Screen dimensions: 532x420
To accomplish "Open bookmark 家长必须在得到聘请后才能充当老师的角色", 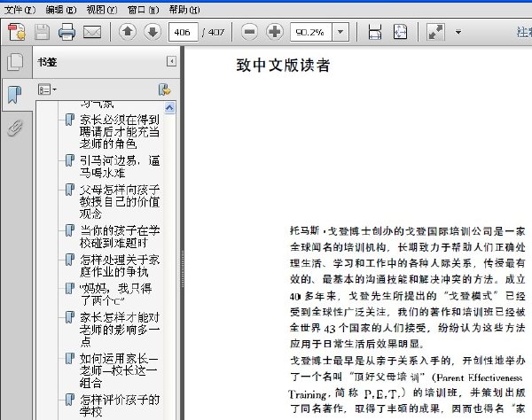I will 120,131.
